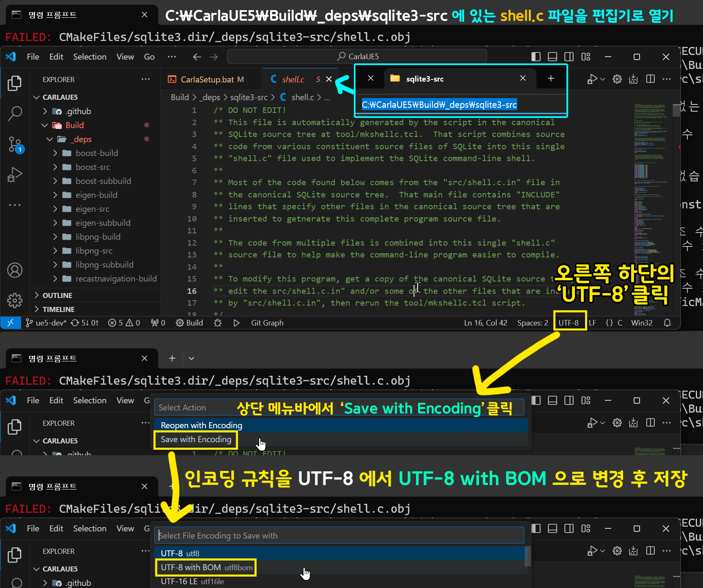Image resolution: width=703 pixels, height=588 pixels.
Task: Toggle bottom panel in bottom VS Code window
Action: [x=553, y=528]
